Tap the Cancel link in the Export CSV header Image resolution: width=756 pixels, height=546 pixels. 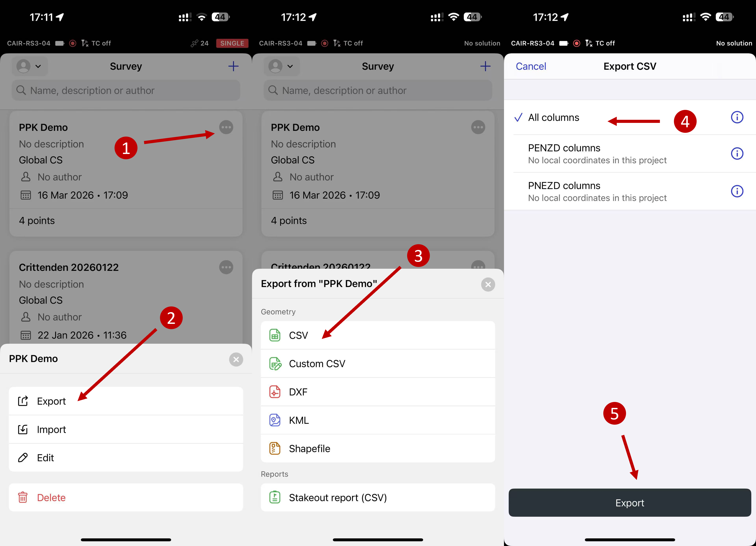tap(531, 66)
